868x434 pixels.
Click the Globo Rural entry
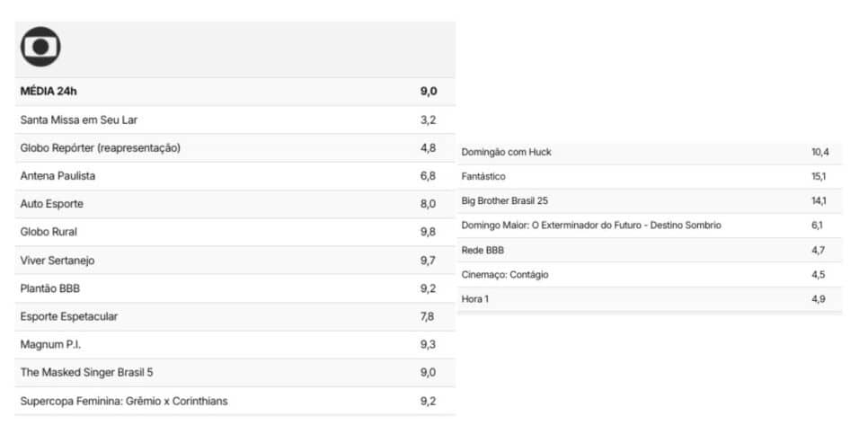click(x=235, y=233)
